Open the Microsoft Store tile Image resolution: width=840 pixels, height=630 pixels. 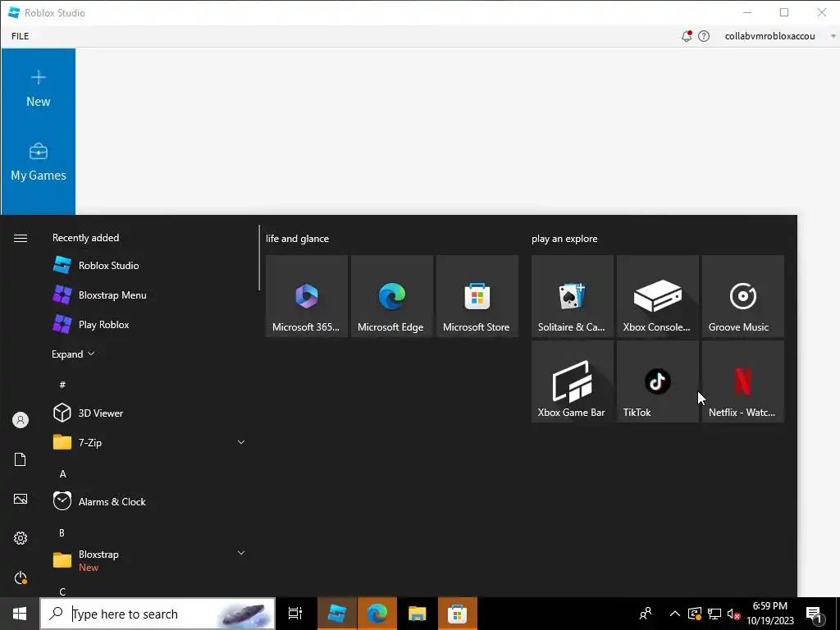coord(477,295)
